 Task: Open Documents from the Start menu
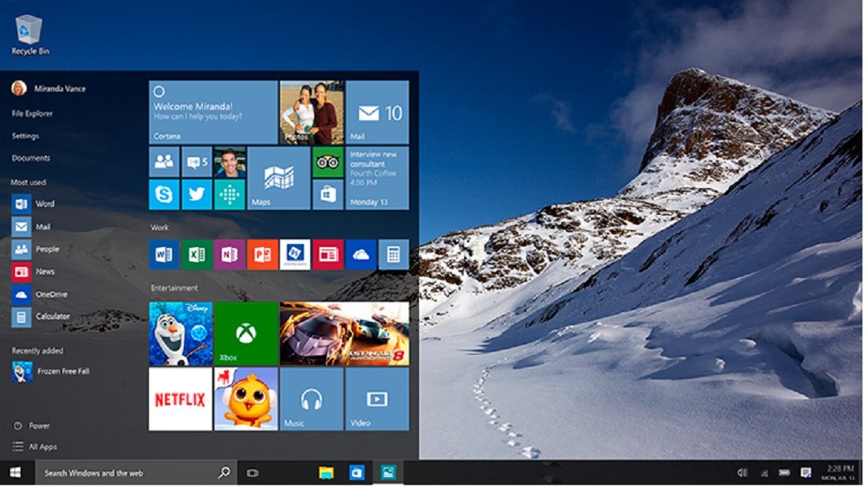point(31,158)
